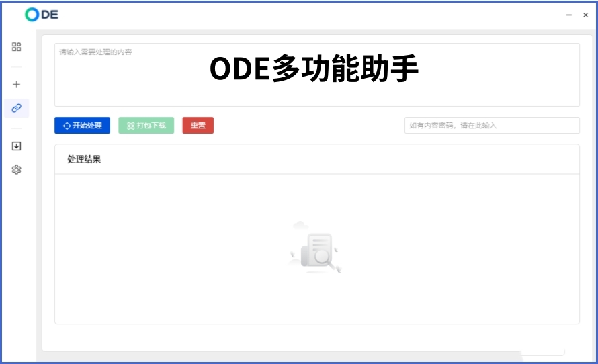
Task: Minimize the ODE window
Action: tap(569, 15)
